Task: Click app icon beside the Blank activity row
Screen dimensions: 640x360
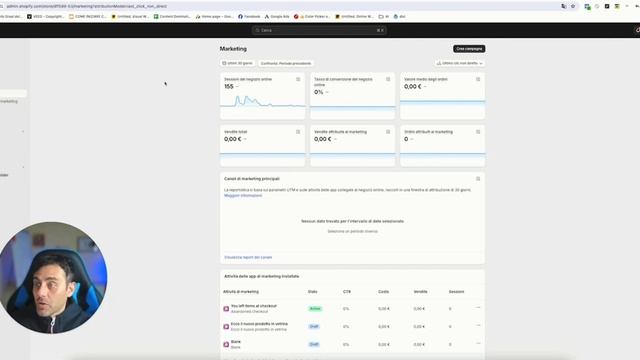Action: pos(226,344)
